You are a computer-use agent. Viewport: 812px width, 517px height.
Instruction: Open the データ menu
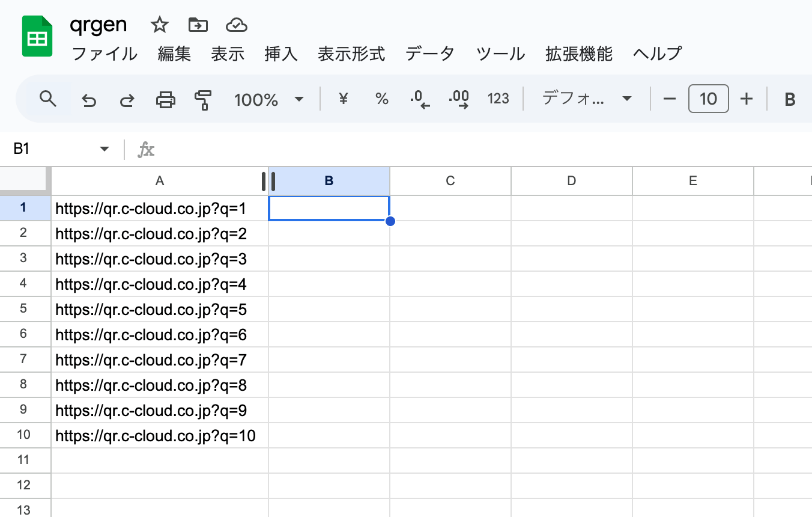click(x=429, y=54)
